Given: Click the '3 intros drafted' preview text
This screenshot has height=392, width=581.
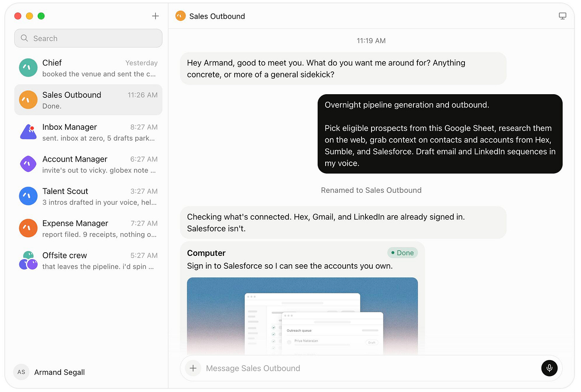Looking at the screenshot, I should [x=99, y=202].
